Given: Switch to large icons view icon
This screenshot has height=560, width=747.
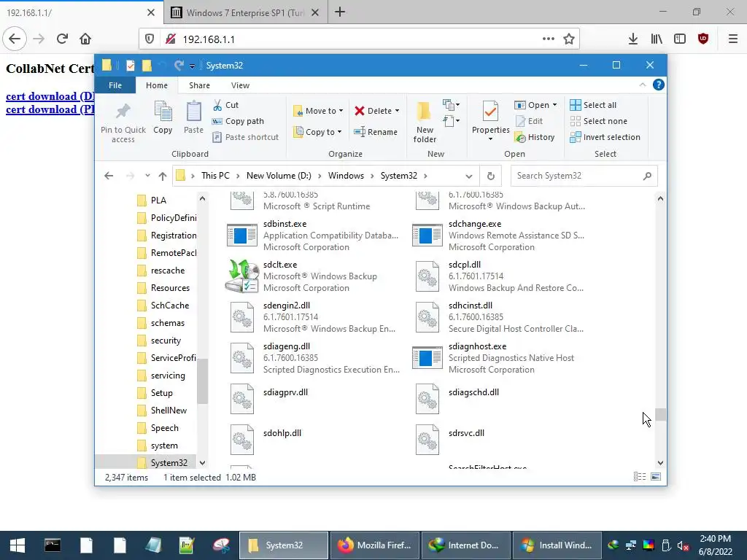Looking at the screenshot, I should 656,477.
